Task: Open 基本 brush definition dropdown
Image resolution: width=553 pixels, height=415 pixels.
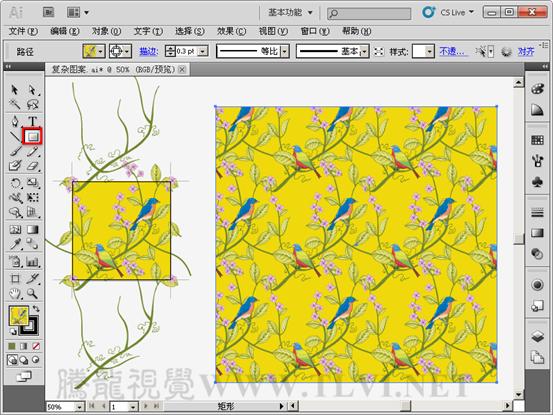Action: tap(365, 51)
